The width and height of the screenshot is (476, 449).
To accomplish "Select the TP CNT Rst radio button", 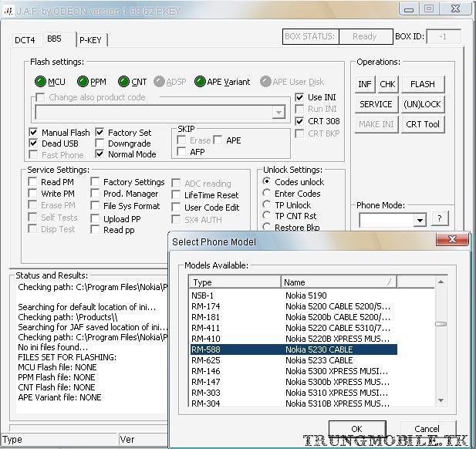I will point(266,215).
